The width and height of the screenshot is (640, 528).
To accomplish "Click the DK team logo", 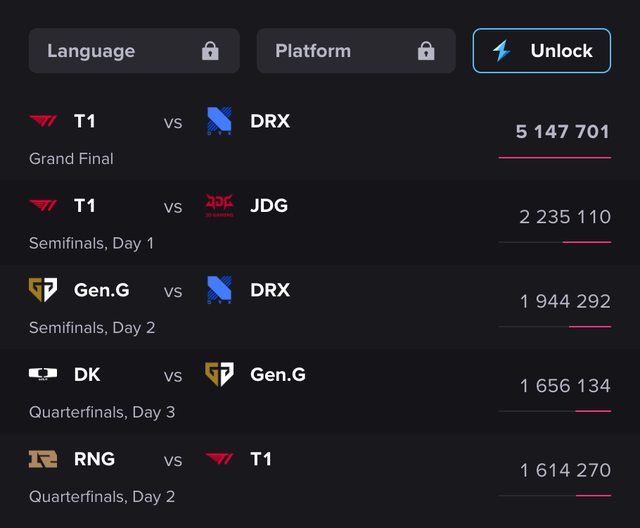I will point(43,374).
